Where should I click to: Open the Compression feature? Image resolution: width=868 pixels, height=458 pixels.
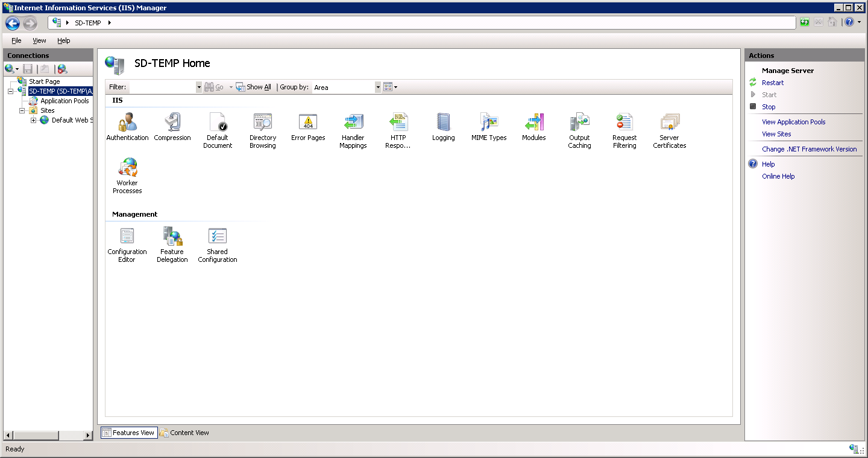172,122
